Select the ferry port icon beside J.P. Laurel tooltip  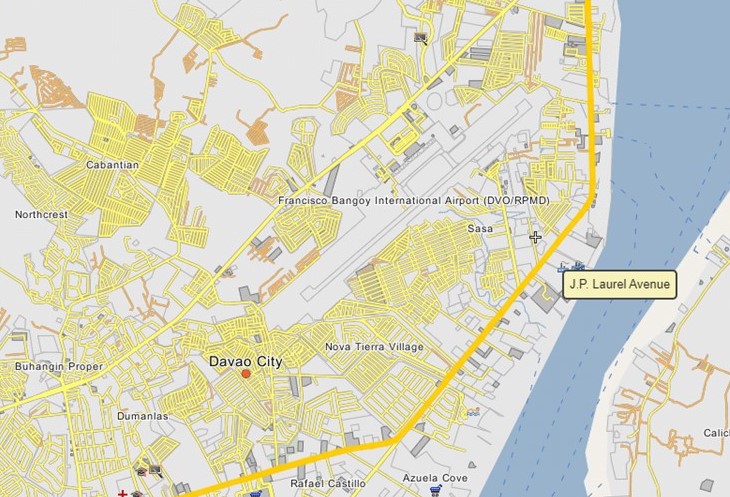pyautogui.click(x=562, y=268)
